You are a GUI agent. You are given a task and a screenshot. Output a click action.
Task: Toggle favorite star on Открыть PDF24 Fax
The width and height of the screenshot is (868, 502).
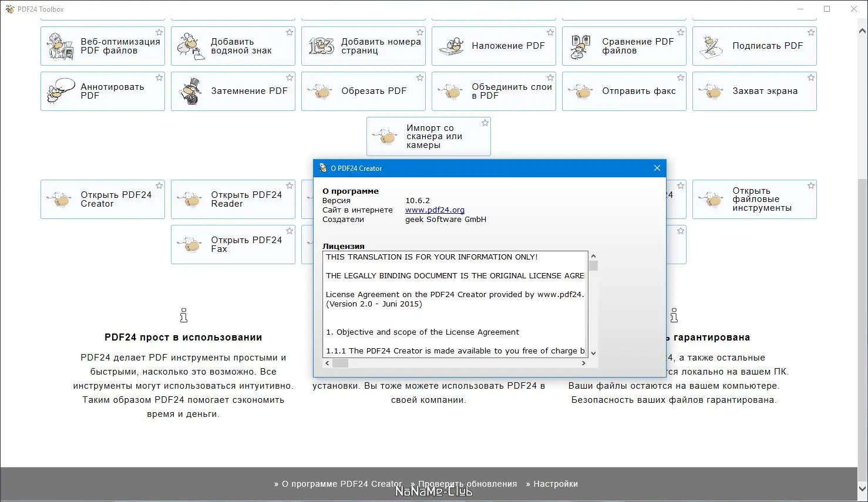point(290,231)
